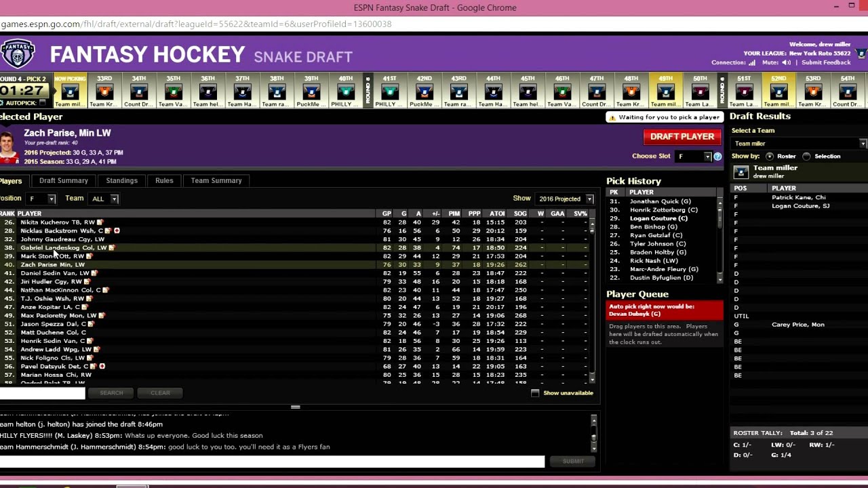This screenshot has width=868, height=488.
Task: Open player news note for Nathan MacKinnon
Action: click(x=106, y=290)
